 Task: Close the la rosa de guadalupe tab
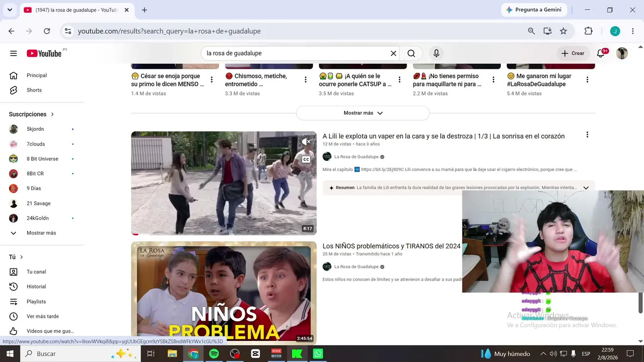126,10
